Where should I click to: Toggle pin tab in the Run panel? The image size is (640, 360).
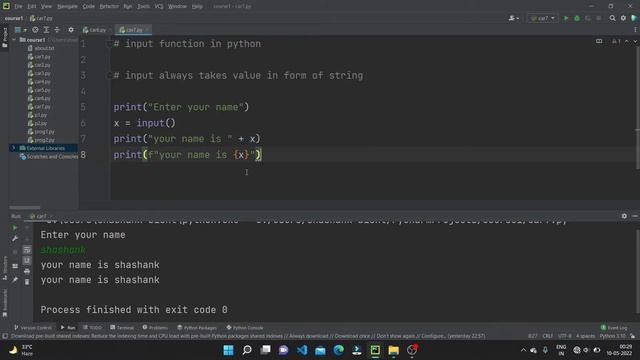point(15,280)
